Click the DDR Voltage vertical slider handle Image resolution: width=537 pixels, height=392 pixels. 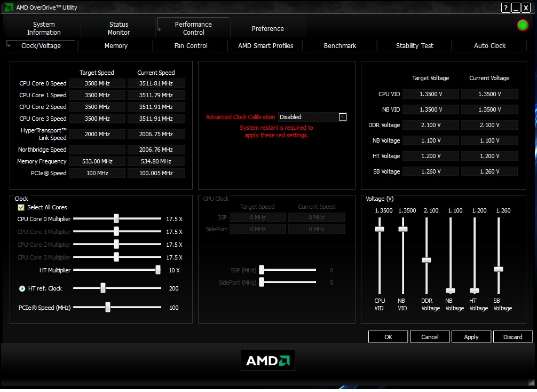tap(427, 260)
